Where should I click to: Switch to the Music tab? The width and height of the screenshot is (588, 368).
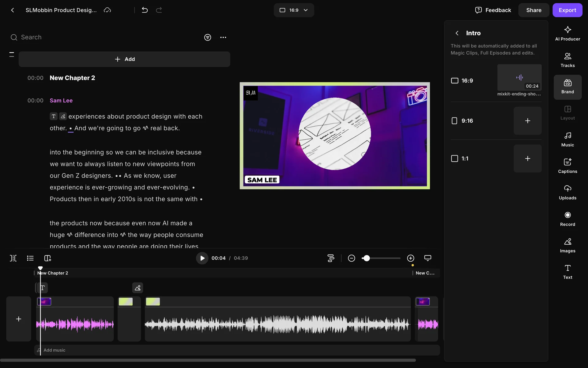[x=567, y=139]
